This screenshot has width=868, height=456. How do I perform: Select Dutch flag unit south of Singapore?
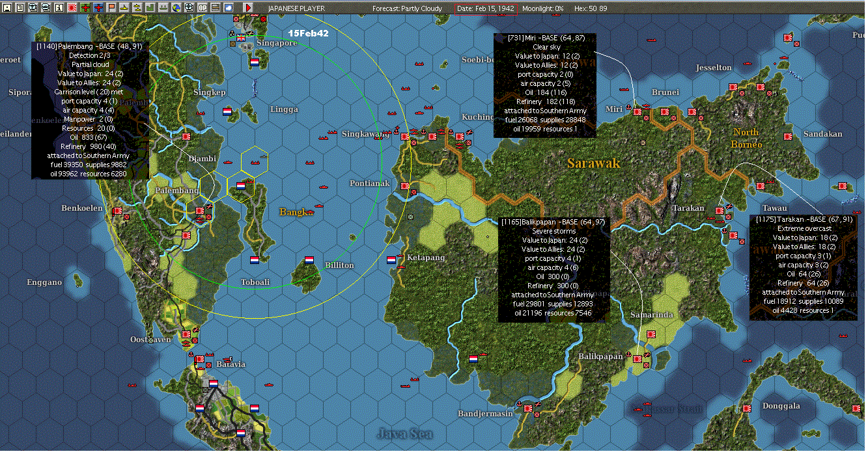tap(255, 62)
